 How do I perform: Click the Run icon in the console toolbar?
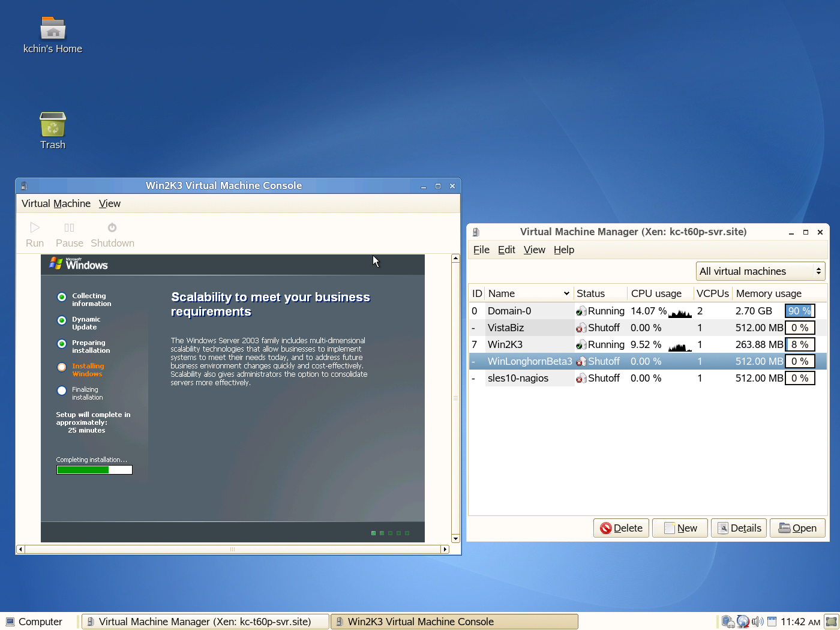click(34, 233)
